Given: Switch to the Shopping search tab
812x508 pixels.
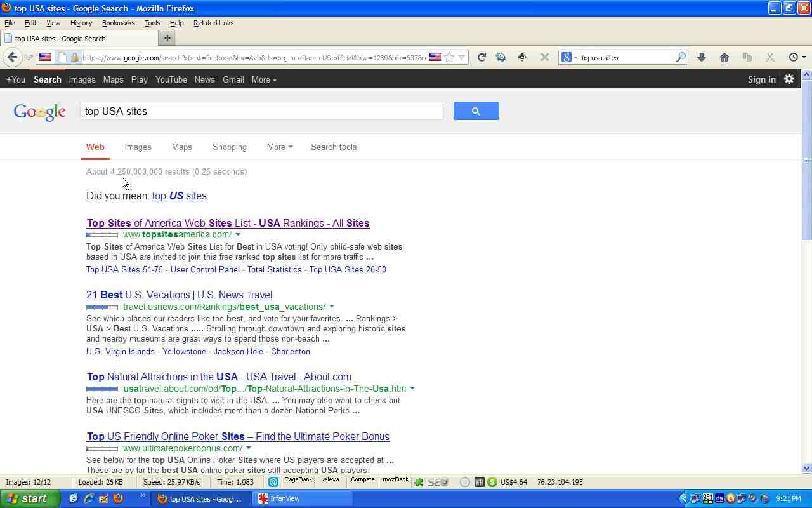Looking at the screenshot, I should coord(230,147).
